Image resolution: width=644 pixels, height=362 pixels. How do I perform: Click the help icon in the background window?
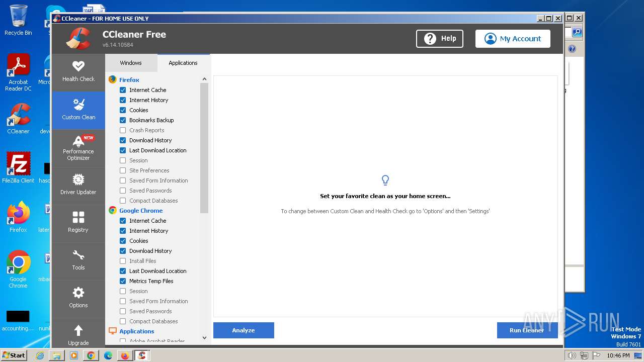(572, 49)
